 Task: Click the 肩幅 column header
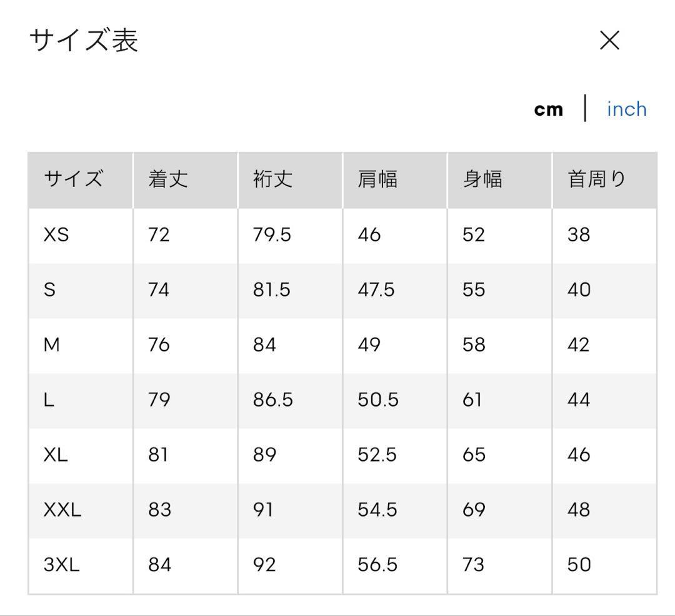[x=377, y=179]
